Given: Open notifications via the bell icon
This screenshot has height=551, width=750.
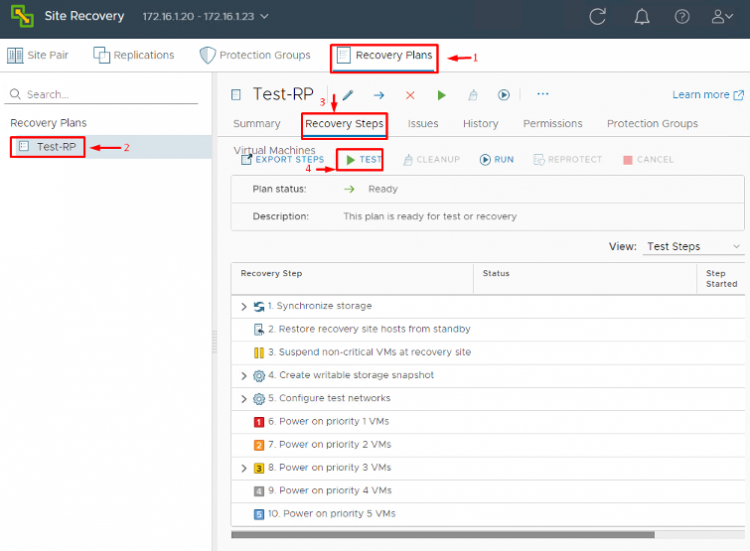Looking at the screenshot, I should 641,17.
